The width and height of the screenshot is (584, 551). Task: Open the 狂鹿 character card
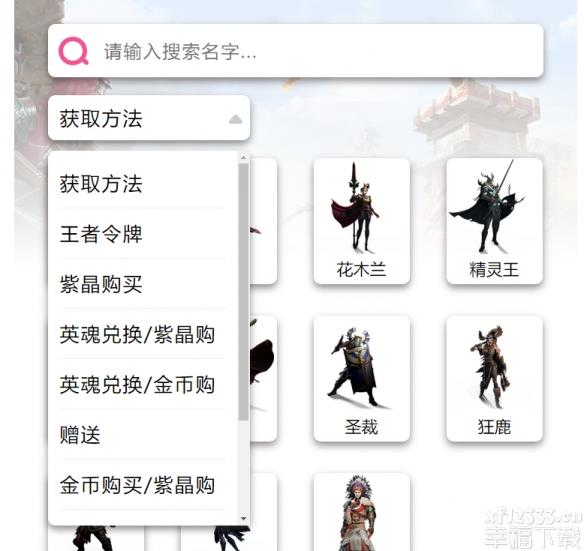[x=495, y=379]
